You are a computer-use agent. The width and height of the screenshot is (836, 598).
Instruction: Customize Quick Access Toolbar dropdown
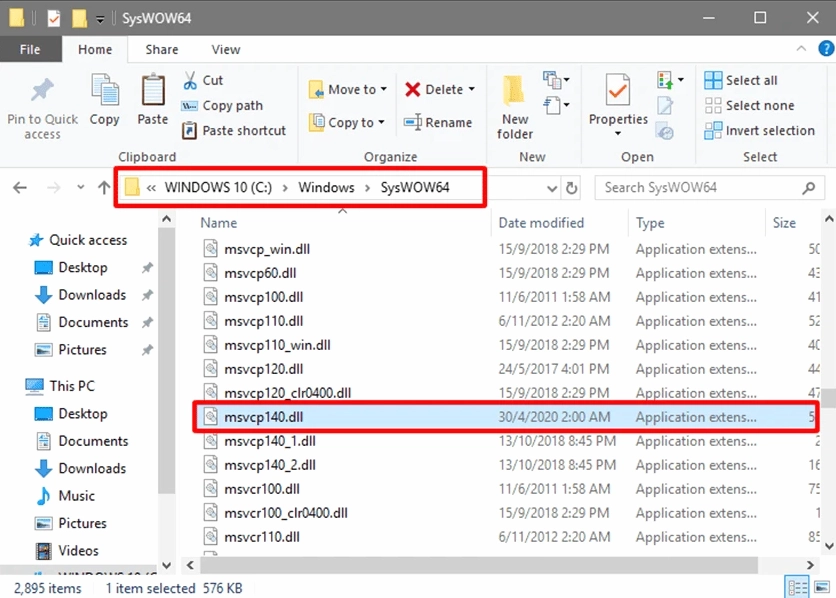pyautogui.click(x=100, y=20)
